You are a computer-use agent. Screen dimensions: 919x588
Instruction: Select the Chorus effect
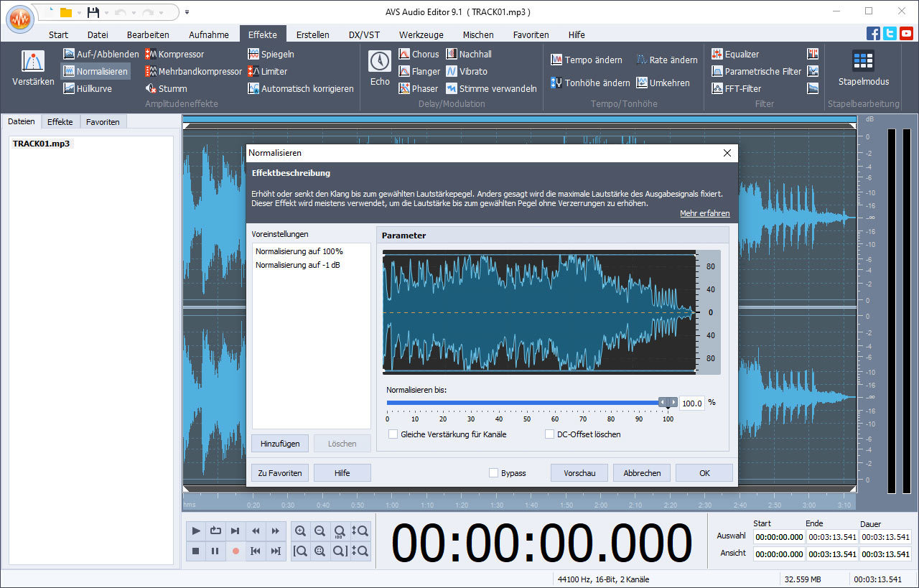click(x=419, y=54)
